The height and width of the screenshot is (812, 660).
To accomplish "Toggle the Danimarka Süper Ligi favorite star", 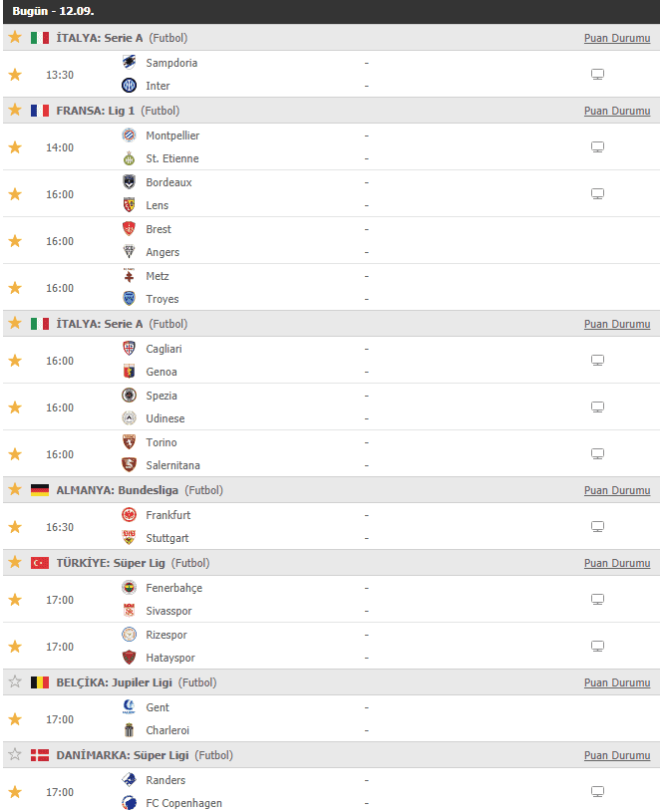I will pyautogui.click(x=15, y=754).
